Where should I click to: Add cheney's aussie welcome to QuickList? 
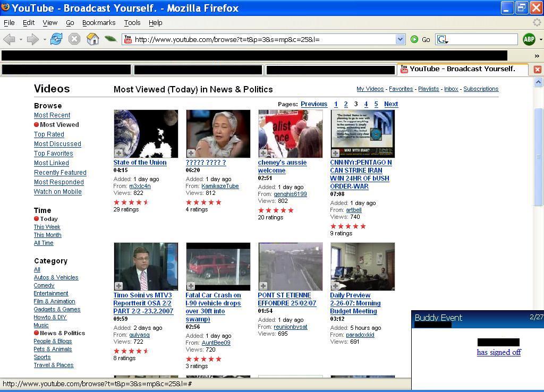coord(263,153)
